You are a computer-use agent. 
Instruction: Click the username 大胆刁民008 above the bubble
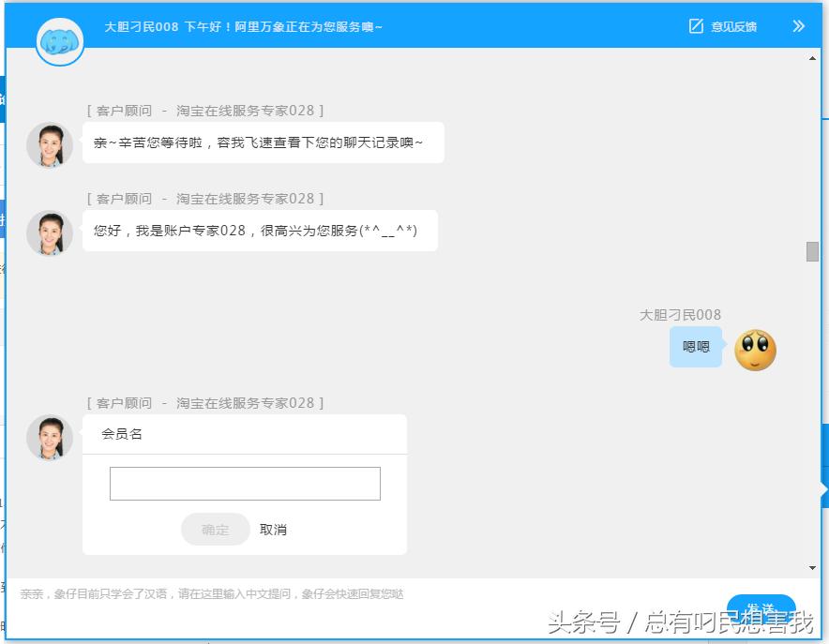(x=681, y=314)
